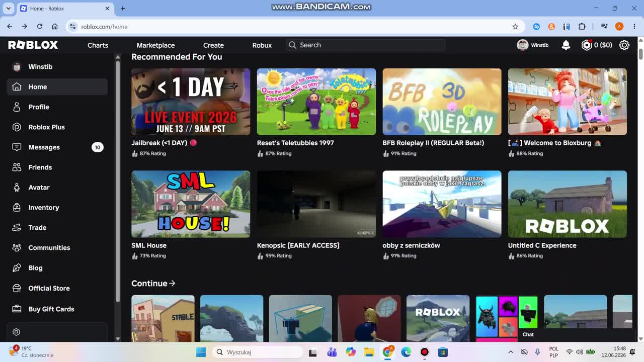Open the Charts tab
The width and height of the screenshot is (644, 362).
click(x=98, y=45)
